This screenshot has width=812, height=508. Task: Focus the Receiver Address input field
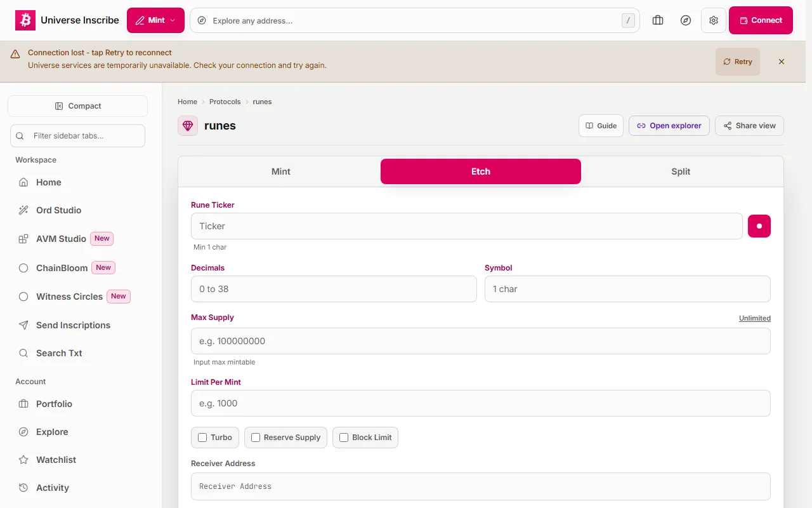click(x=481, y=486)
